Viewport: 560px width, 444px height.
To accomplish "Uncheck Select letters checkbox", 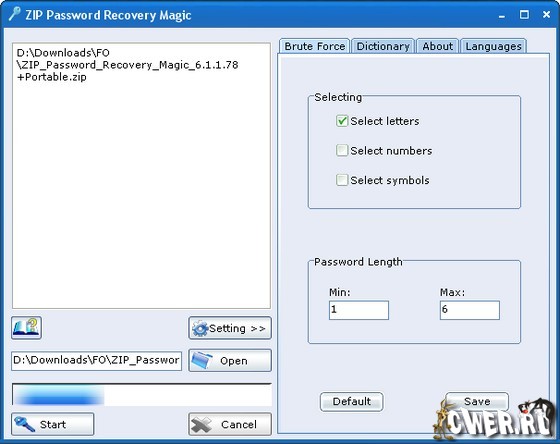I will 342,121.
